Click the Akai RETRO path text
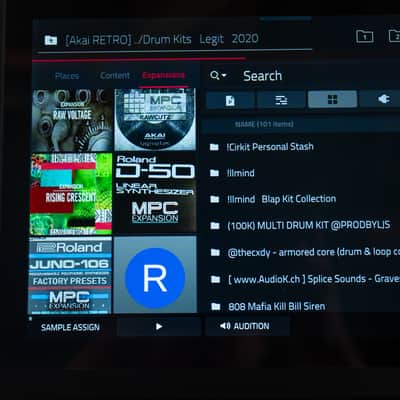Screen dimensions: 400x400 (98, 40)
